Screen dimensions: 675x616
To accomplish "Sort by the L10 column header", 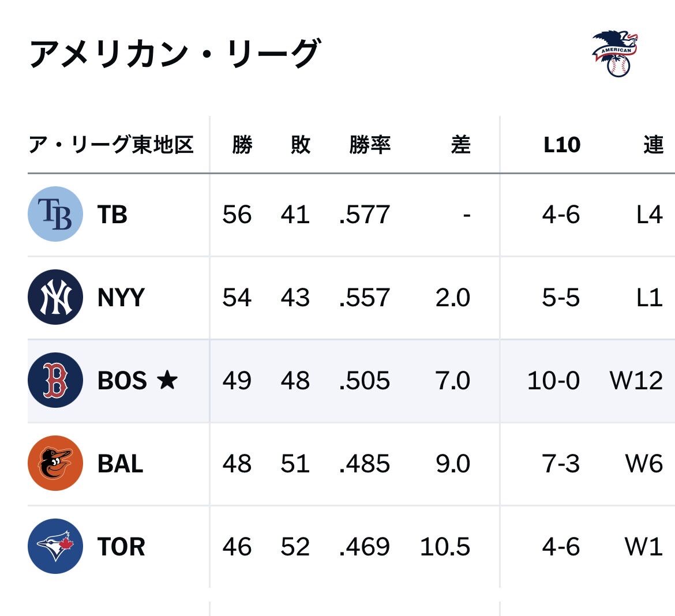I will tap(562, 145).
